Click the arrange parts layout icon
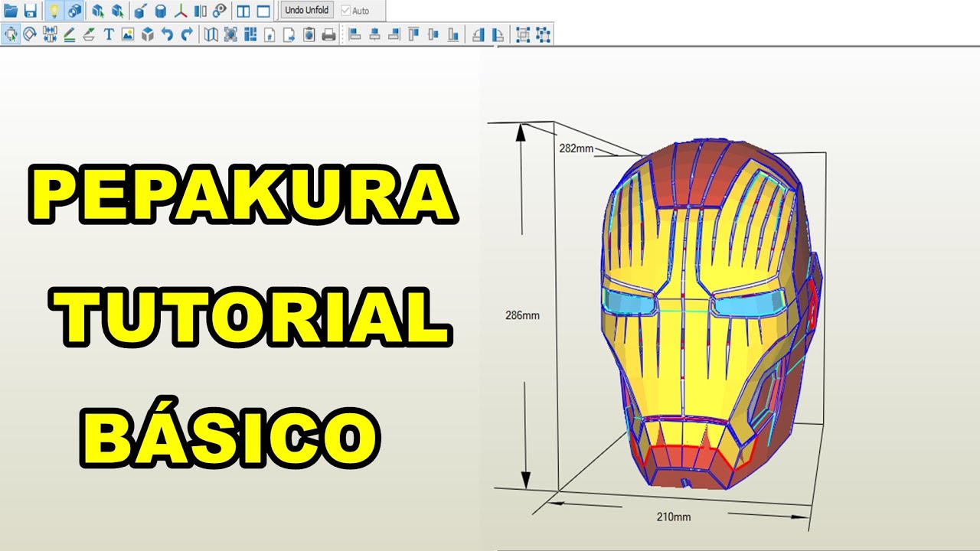The image size is (980, 551). pyautogui.click(x=250, y=34)
